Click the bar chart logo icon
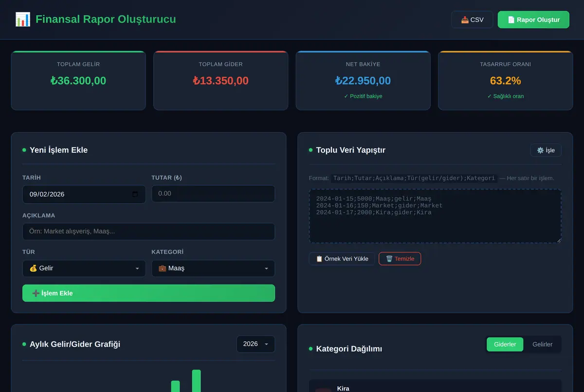 pos(22,19)
